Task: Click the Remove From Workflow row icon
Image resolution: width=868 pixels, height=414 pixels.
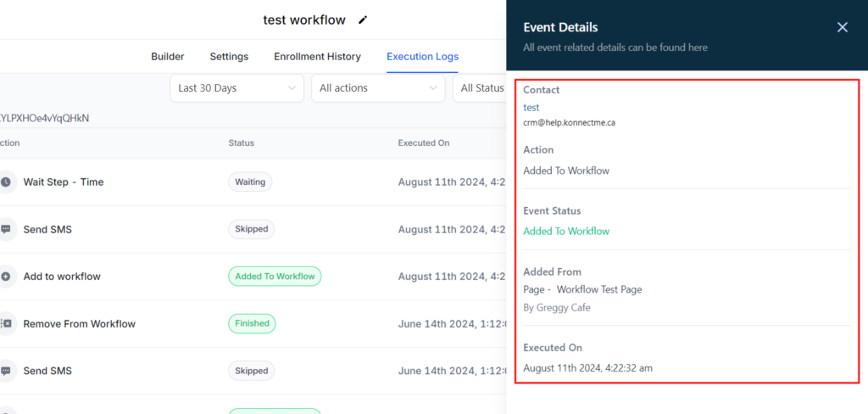Action: point(7,323)
